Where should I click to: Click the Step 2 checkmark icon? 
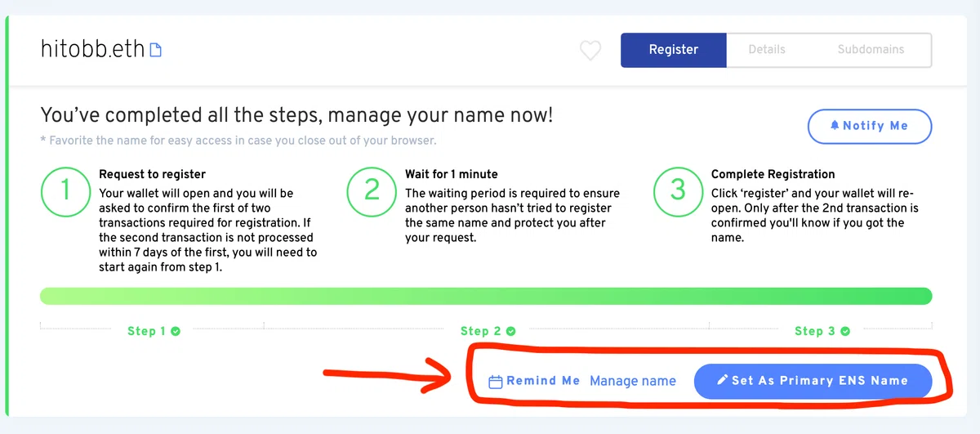pyautogui.click(x=510, y=331)
